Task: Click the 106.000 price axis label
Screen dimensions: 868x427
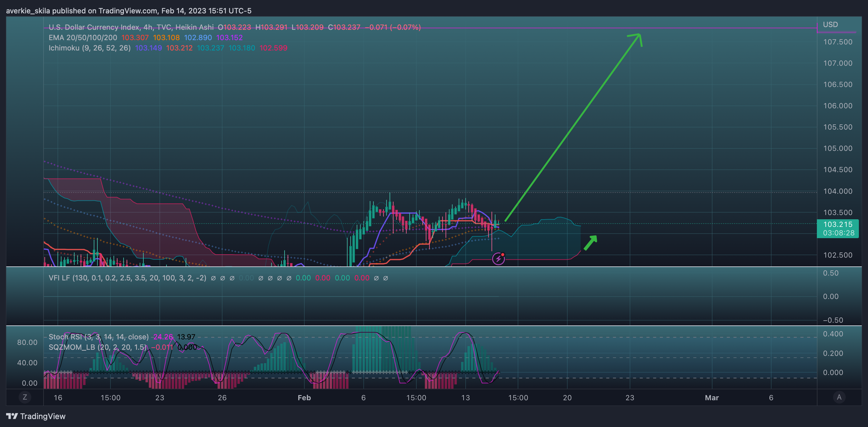Action: pos(838,106)
